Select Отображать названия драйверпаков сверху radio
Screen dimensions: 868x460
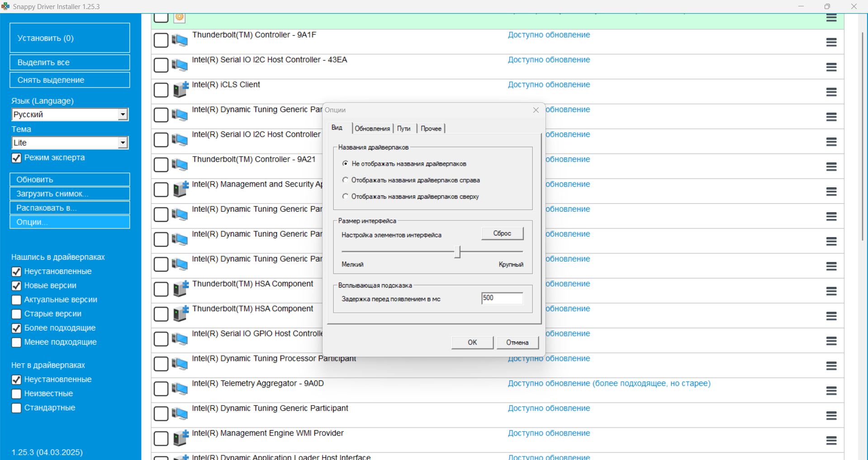(x=346, y=196)
